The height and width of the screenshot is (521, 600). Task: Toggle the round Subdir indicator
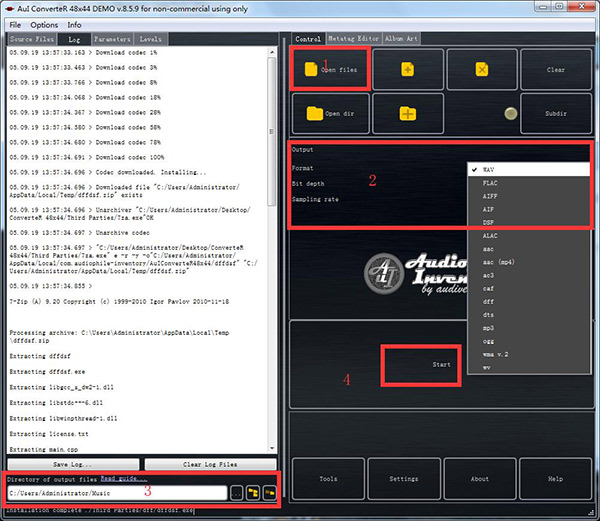(x=511, y=113)
